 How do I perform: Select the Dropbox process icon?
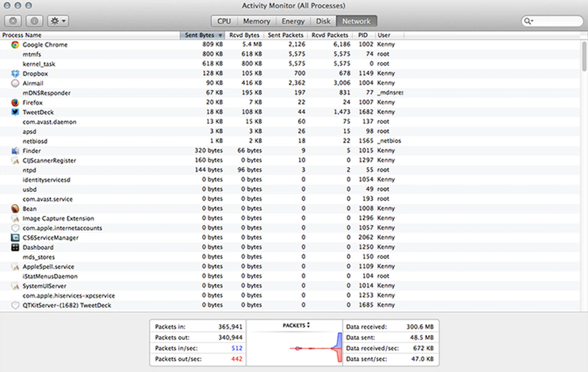tap(15, 74)
